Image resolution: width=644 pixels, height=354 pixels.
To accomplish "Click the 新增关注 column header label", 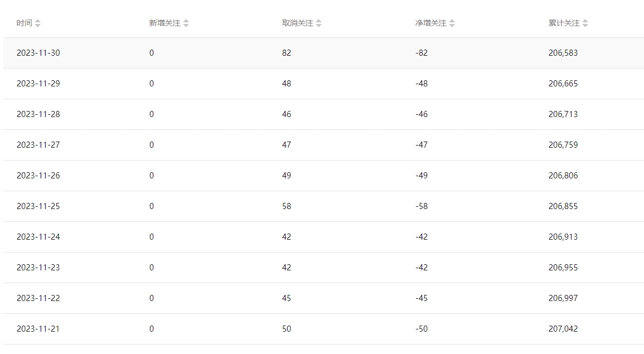I will (164, 23).
